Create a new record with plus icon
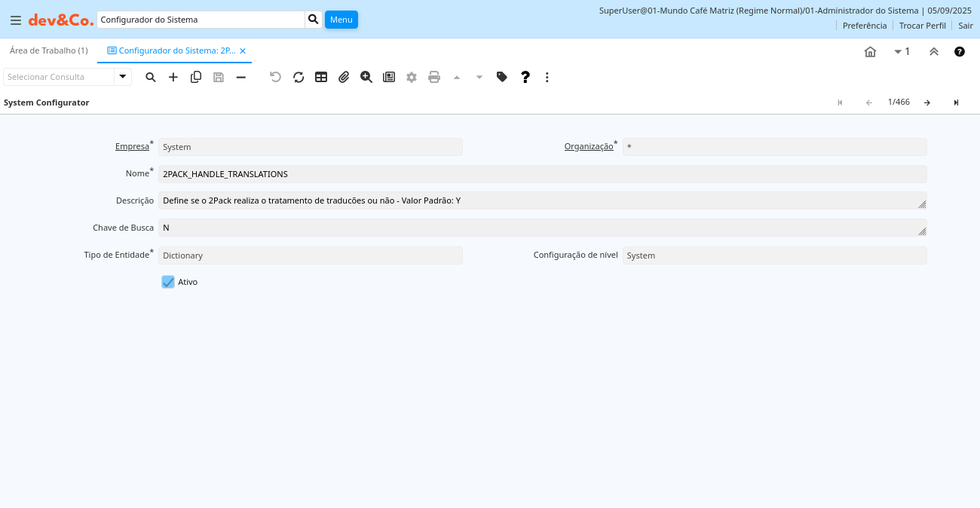 pyautogui.click(x=173, y=77)
